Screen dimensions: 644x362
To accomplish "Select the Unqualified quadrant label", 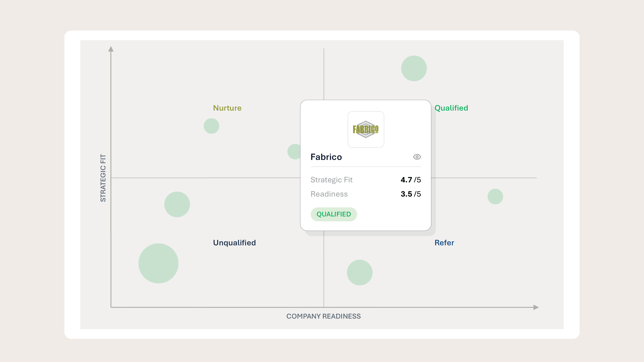I will pos(234,243).
